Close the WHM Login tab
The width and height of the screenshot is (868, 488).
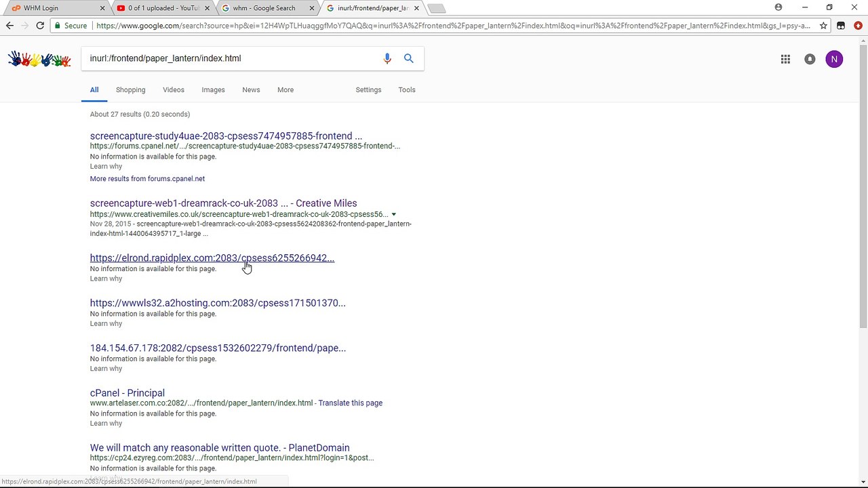102,8
